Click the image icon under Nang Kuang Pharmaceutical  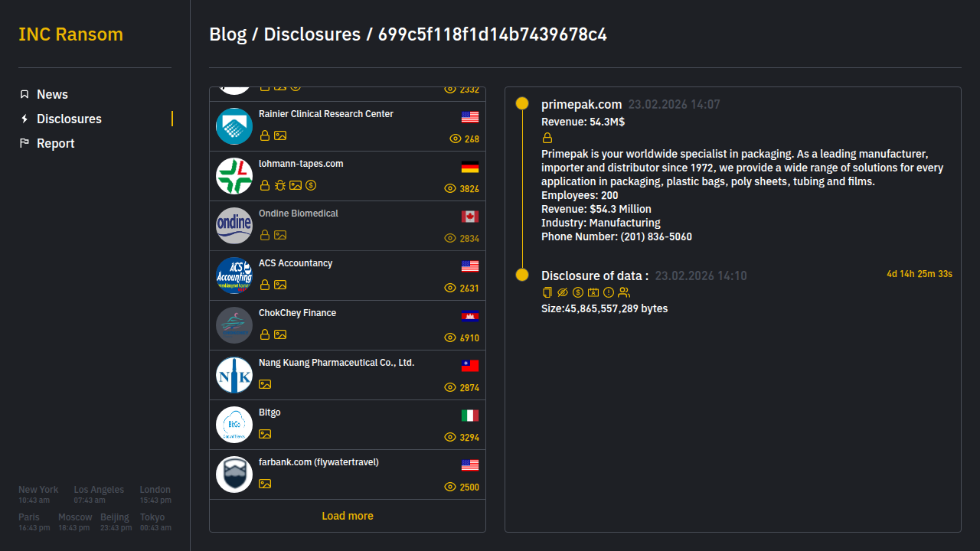265,384
